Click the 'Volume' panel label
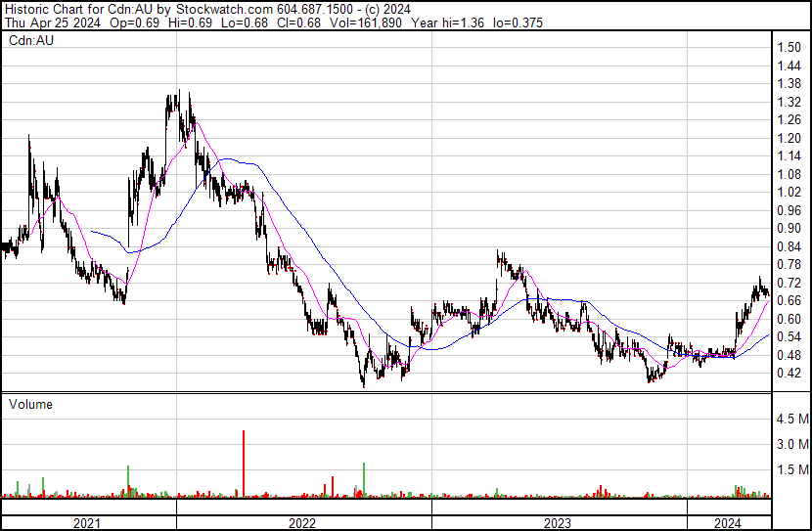The image size is (812, 531). point(30,404)
